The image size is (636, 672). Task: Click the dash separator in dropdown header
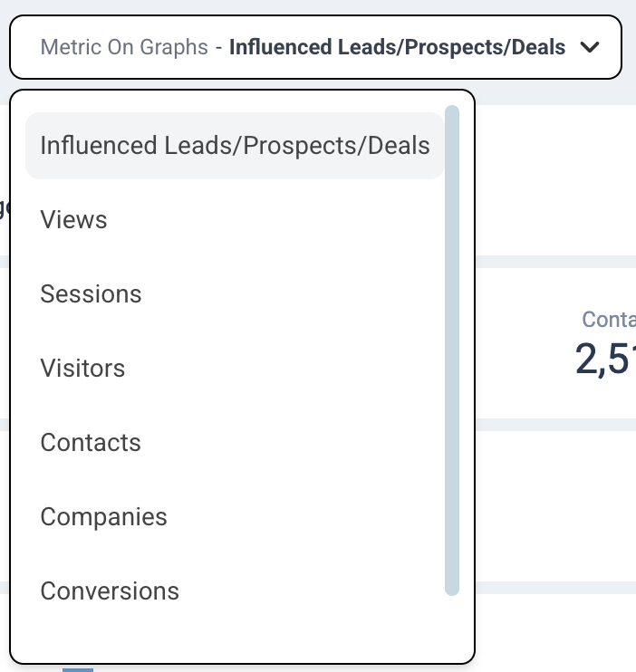click(x=219, y=47)
